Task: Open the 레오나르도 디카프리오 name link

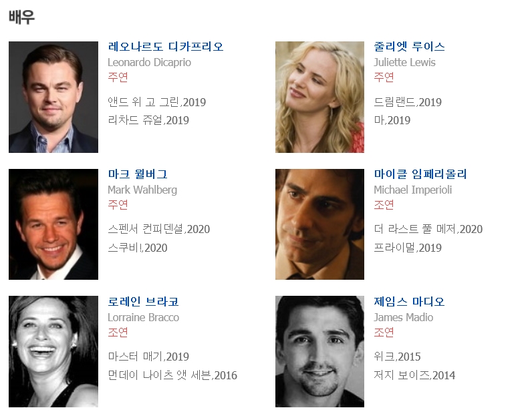Action: point(165,47)
